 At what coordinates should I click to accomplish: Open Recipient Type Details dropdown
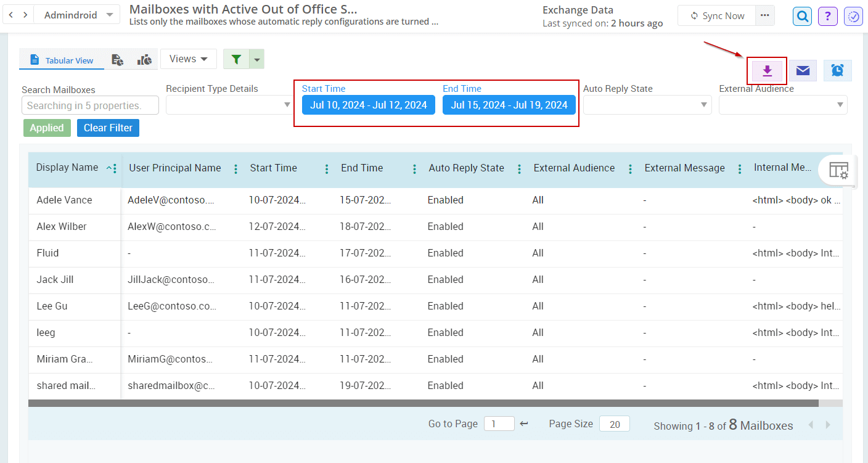point(229,105)
